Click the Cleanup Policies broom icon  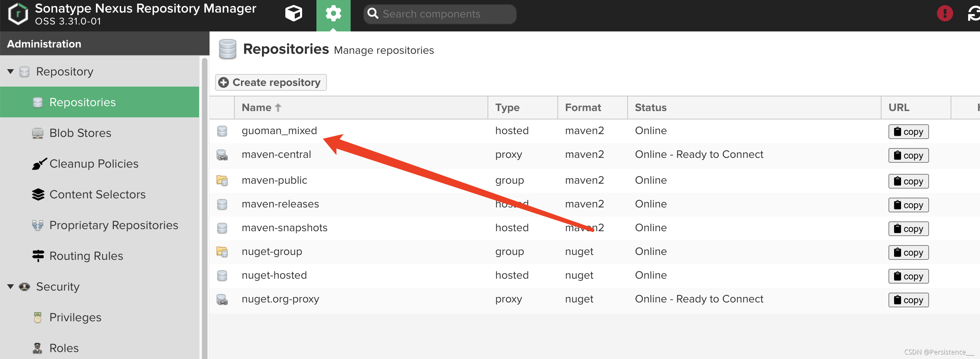click(x=39, y=163)
